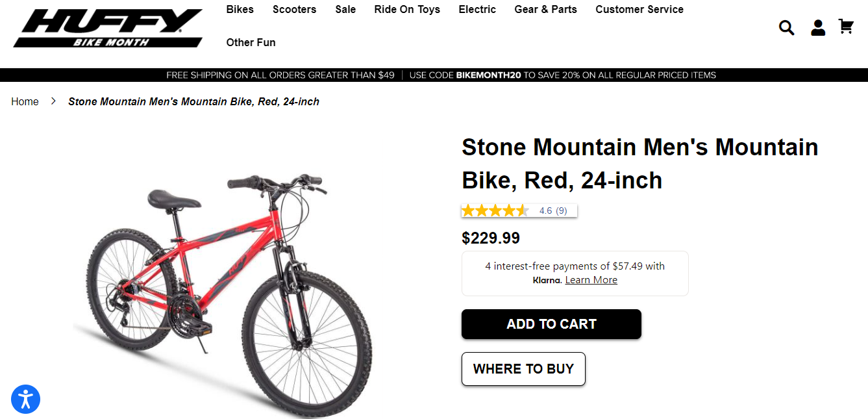Screen dimensions: 868x419
Task: Open the user account icon
Action: point(818,27)
